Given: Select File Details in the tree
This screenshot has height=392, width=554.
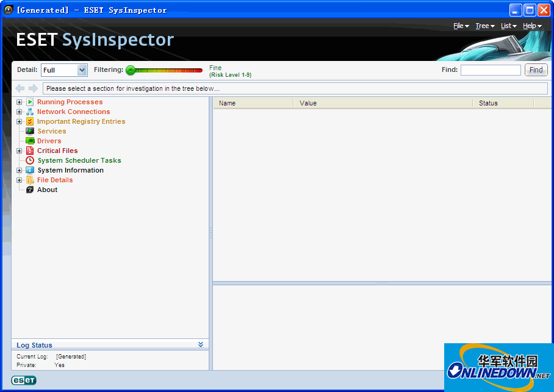Looking at the screenshot, I should 55,180.
